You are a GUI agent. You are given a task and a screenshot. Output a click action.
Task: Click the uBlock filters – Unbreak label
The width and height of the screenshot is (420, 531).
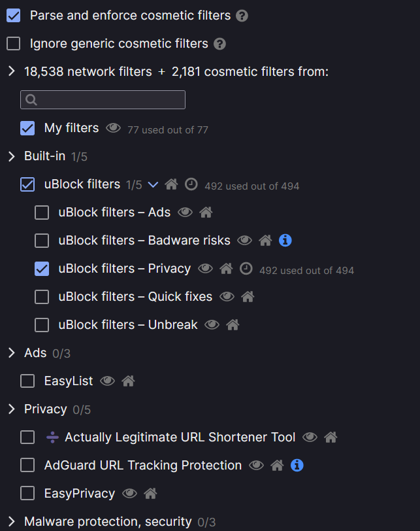(127, 325)
